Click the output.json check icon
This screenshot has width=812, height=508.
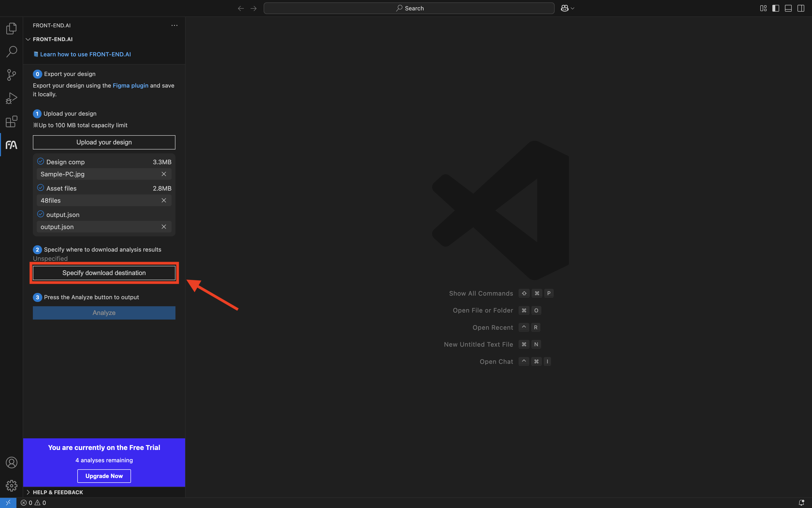pos(41,214)
